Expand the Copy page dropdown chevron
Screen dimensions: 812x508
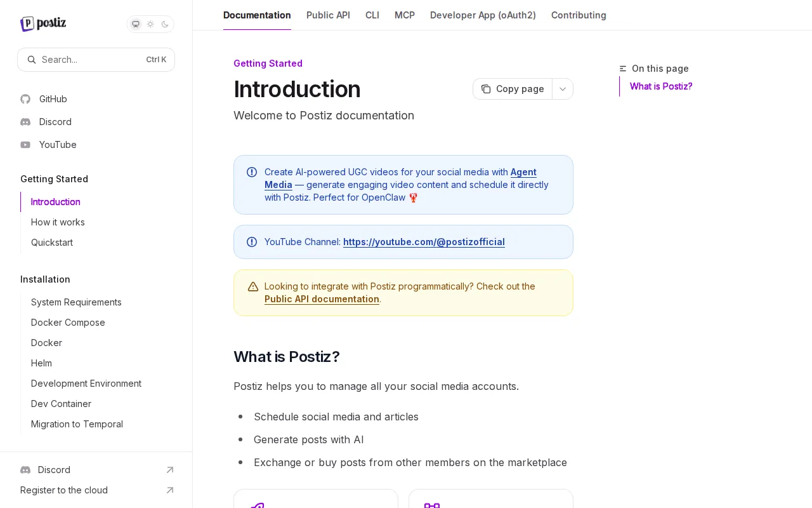tap(563, 89)
